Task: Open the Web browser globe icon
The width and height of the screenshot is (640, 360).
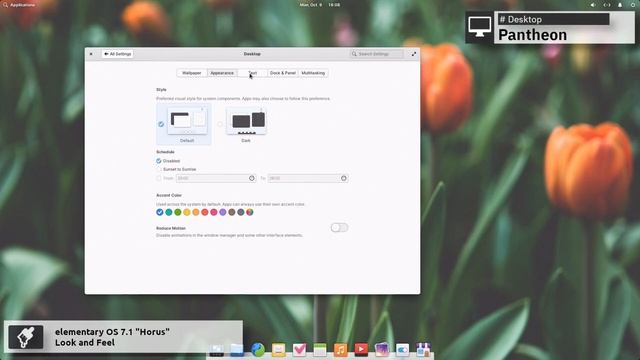Action: coord(258,350)
